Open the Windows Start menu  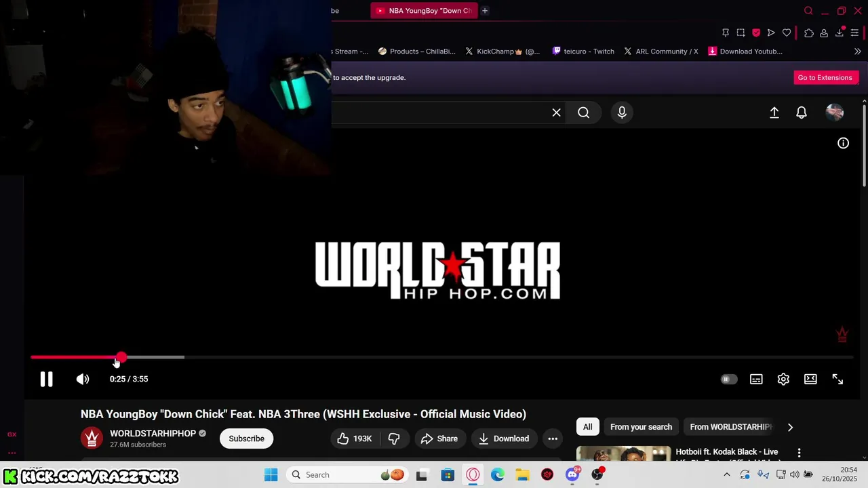point(271,474)
